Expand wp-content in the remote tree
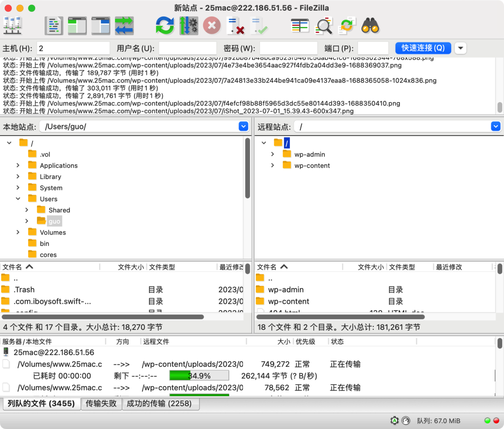 click(x=272, y=165)
